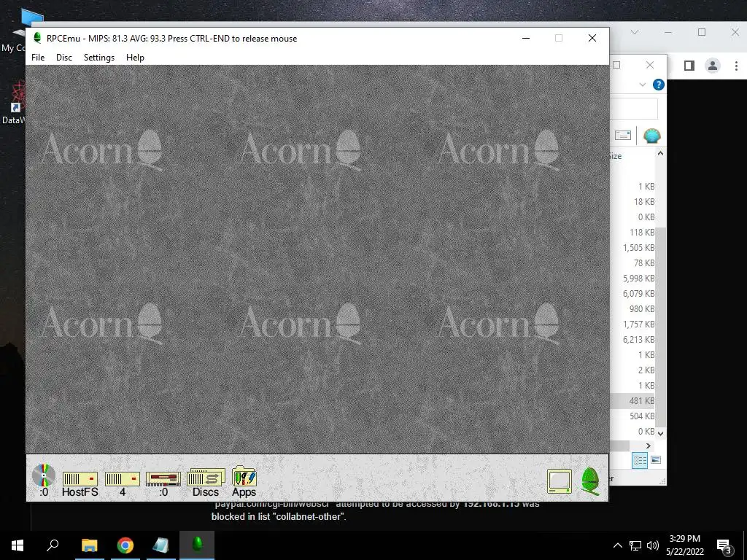Screen dimensions: 747x560
Task: Open the HostFS drive icon
Action: tap(80, 484)
